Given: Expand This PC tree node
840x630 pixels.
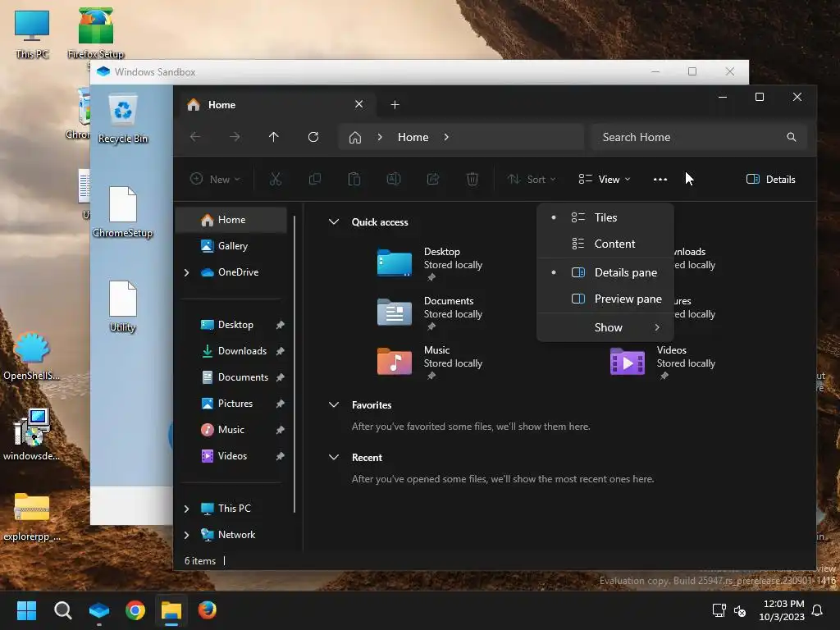Looking at the screenshot, I should [186, 509].
